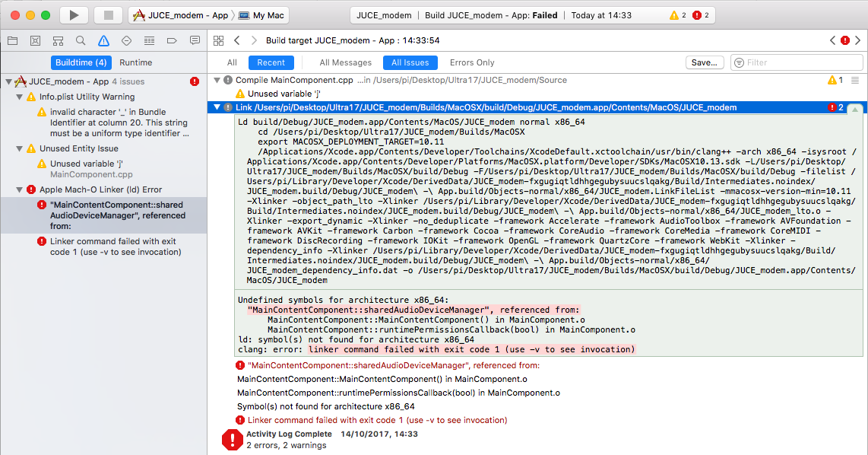868x455 pixels.
Task: Run the build with the play button
Action: click(74, 15)
